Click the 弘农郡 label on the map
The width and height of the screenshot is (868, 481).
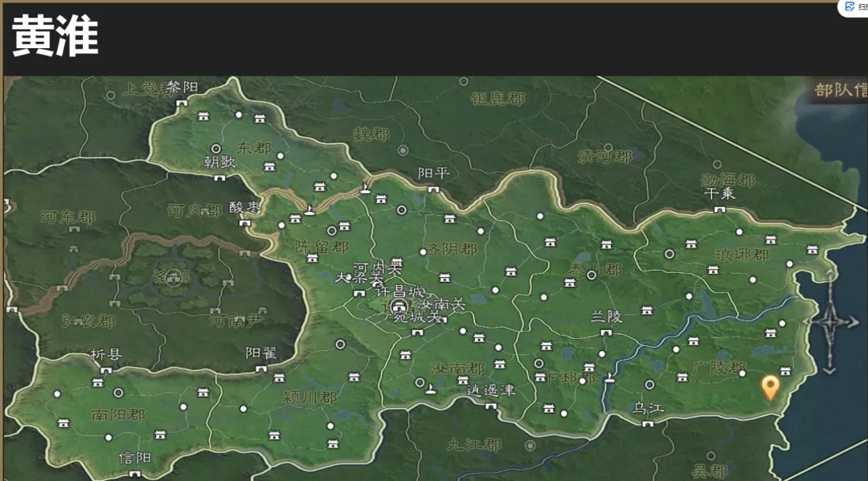tap(88, 320)
